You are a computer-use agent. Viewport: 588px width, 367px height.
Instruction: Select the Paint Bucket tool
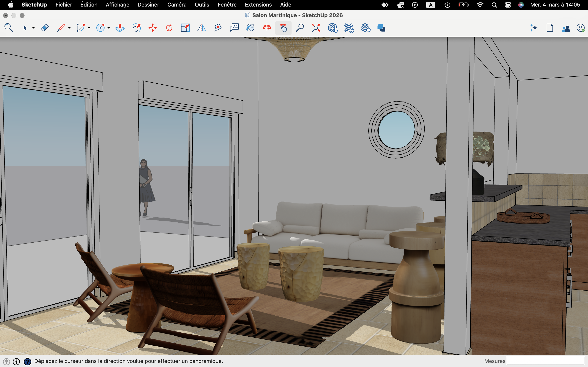tap(250, 28)
